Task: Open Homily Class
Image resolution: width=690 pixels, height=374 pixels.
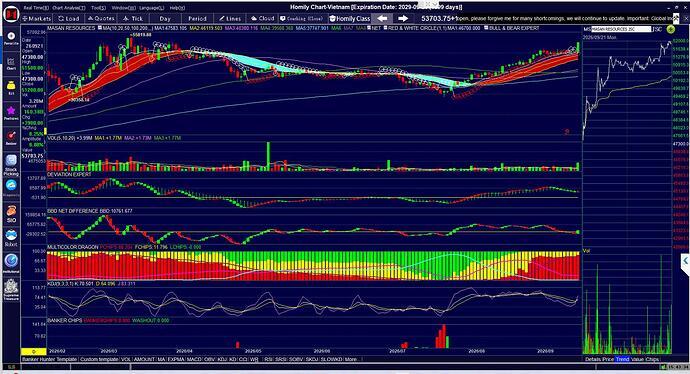Action: click(x=349, y=18)
